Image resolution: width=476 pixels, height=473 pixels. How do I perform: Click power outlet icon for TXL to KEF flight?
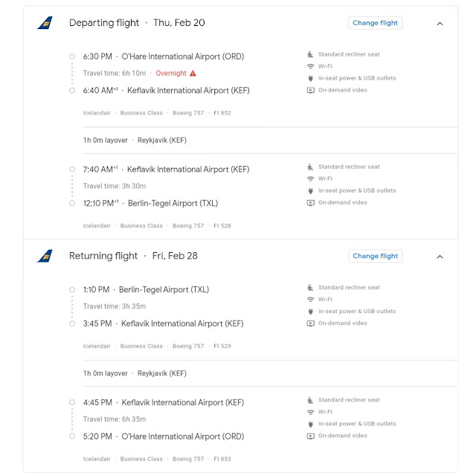coord(311,312)
